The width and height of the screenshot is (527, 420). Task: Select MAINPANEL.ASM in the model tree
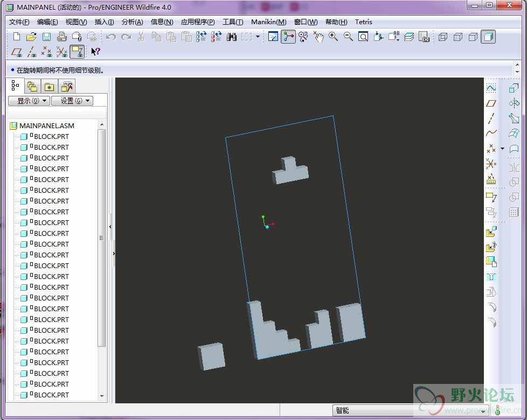point(47,126)
